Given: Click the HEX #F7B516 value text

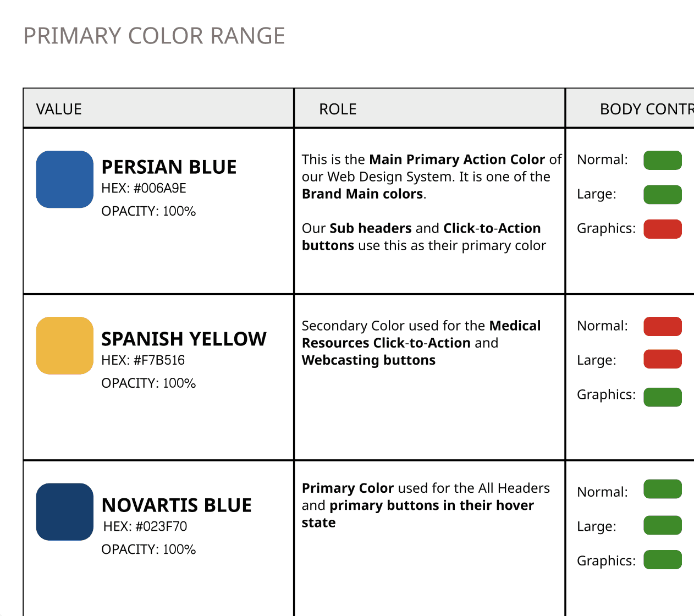Looking at the screenshot, I should click(x=143, y=360).
